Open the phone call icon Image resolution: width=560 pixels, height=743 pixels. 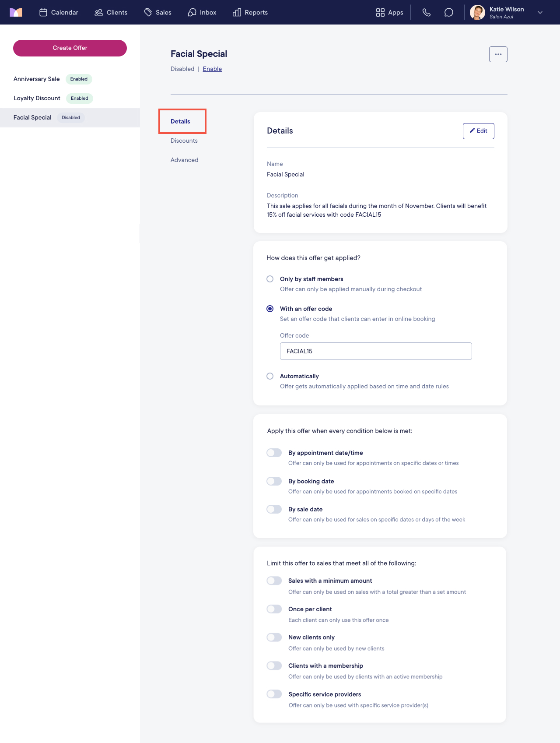(427, 12)
